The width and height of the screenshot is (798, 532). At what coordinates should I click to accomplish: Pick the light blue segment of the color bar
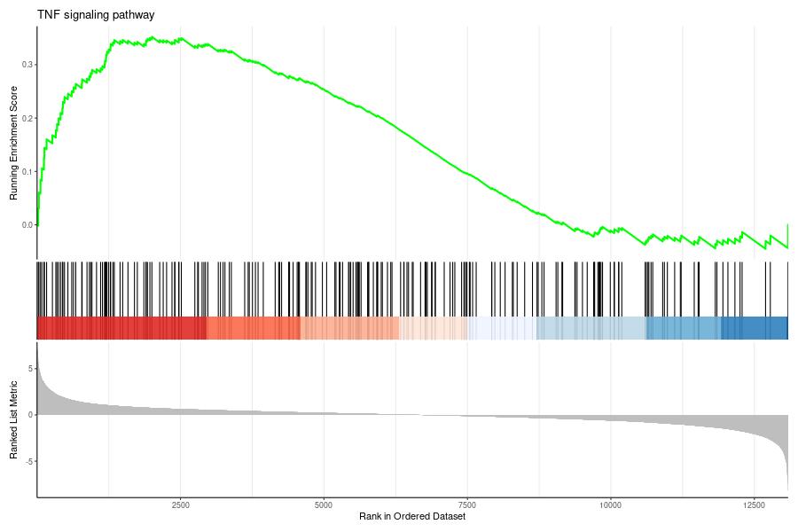point(591,327)
